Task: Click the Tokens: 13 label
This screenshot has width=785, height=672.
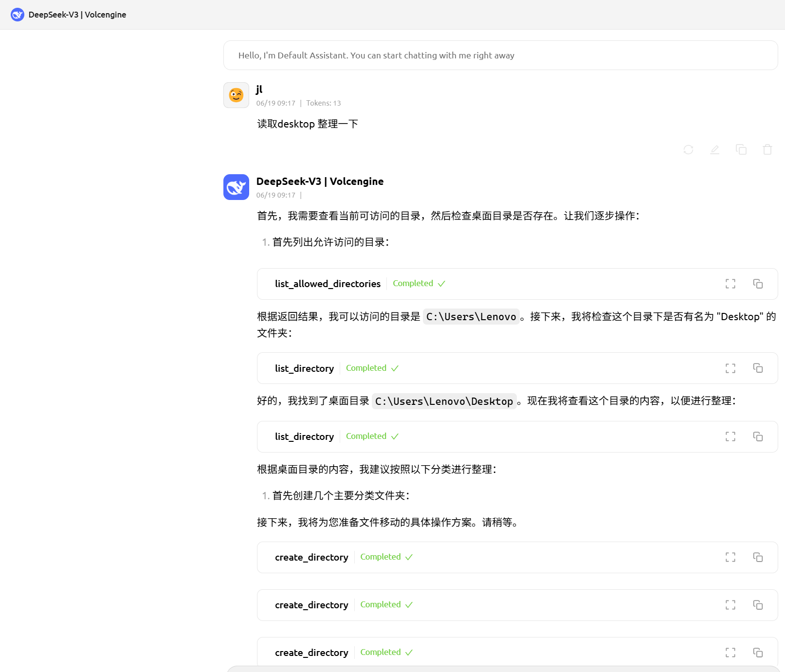Action: [324, 103]
